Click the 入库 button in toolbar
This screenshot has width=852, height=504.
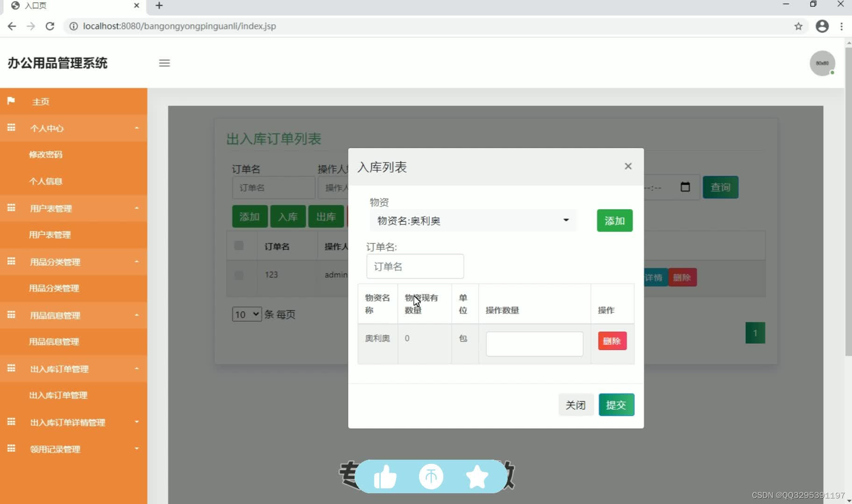288,217
